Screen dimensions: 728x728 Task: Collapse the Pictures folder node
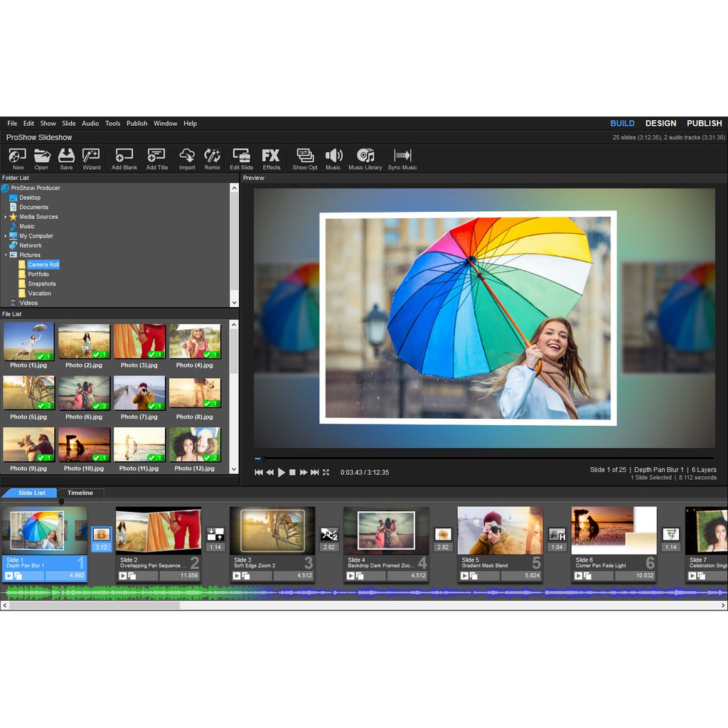click(x=6, y=255)
